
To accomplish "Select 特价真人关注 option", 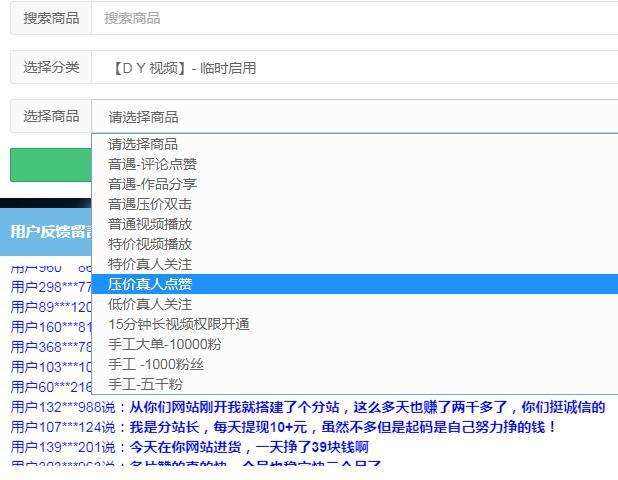I will pos(150,264).
